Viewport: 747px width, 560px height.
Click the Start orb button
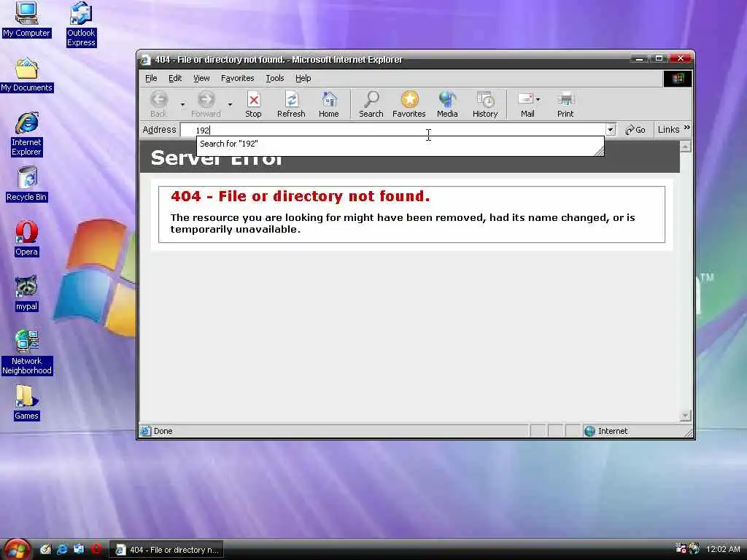tap(17, 549)
